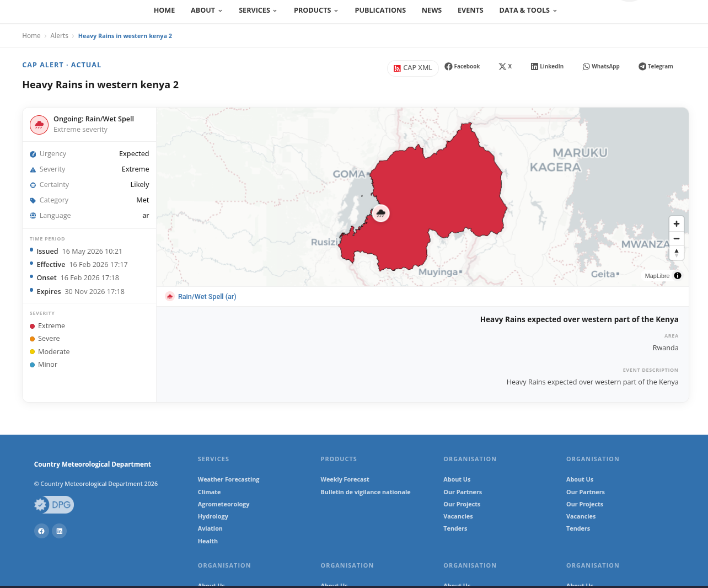
Task: Expand the Data & Tools menu
Action: (x=528, y=10)
